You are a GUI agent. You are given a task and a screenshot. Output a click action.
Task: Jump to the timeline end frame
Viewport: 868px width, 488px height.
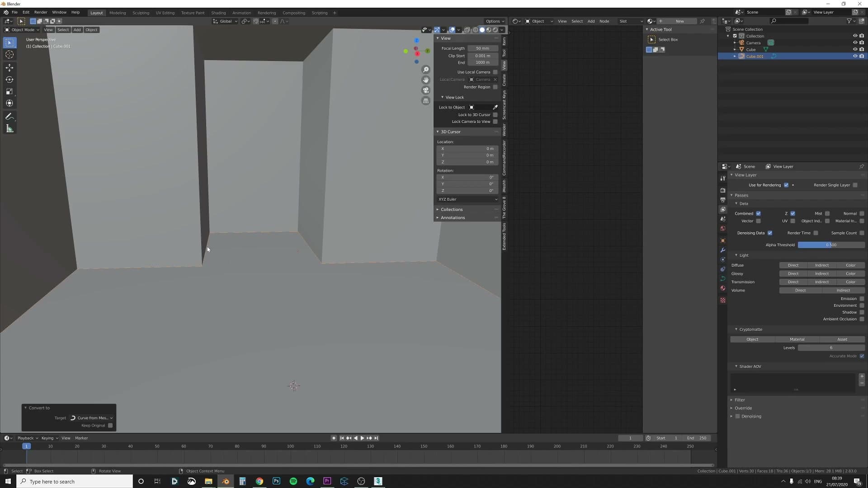point(376,438)
